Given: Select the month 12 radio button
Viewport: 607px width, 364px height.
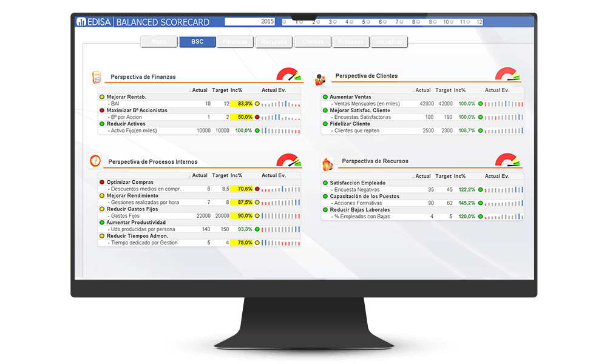Looking at the screenshot, I should tap(467, 22).
